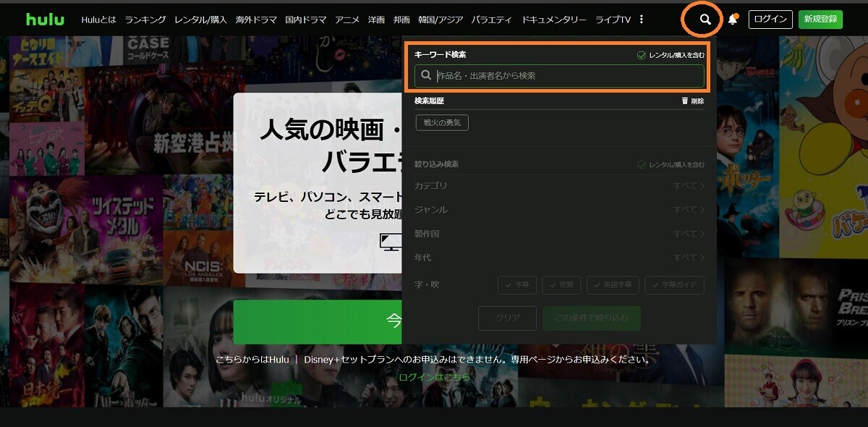The image size is (868, 427).
Task: Open the Huluとは menu item
Action: point(98,20)
